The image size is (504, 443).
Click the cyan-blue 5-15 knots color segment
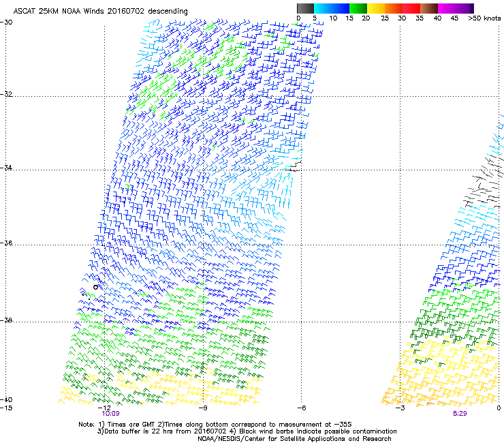[332, 8]
